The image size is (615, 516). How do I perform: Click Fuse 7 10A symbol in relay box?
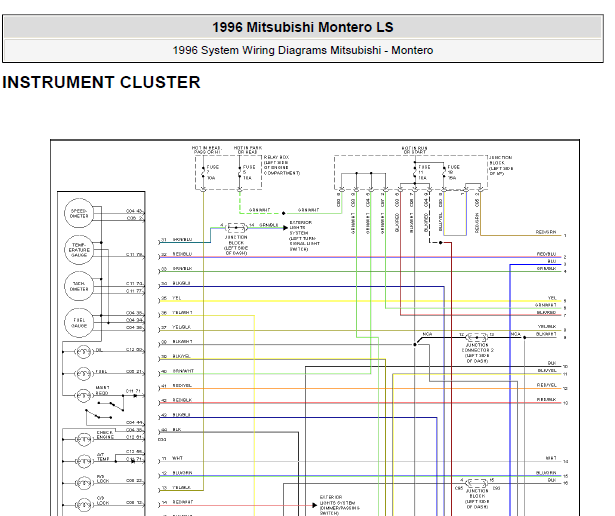tap(203, 172)
